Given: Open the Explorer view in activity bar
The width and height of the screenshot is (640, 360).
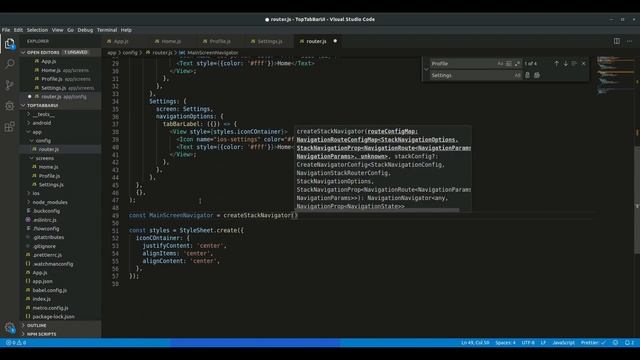Looking at the screenshot, I should point(9,44).
